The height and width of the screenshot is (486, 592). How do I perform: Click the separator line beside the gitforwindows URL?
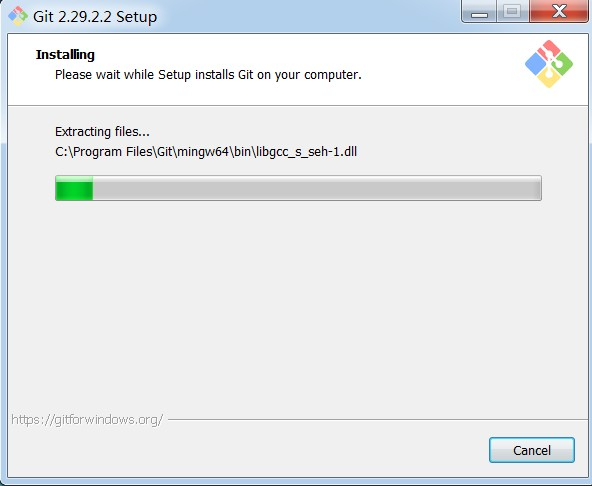coord(378,419)
